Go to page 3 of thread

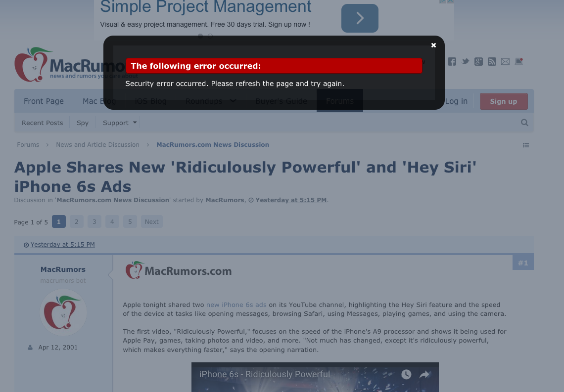[94, 221]
